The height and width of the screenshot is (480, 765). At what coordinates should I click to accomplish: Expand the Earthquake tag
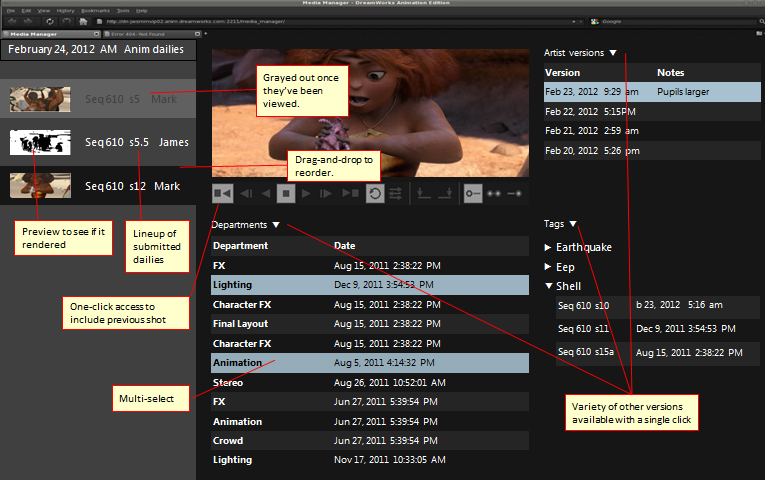[548, 247]
